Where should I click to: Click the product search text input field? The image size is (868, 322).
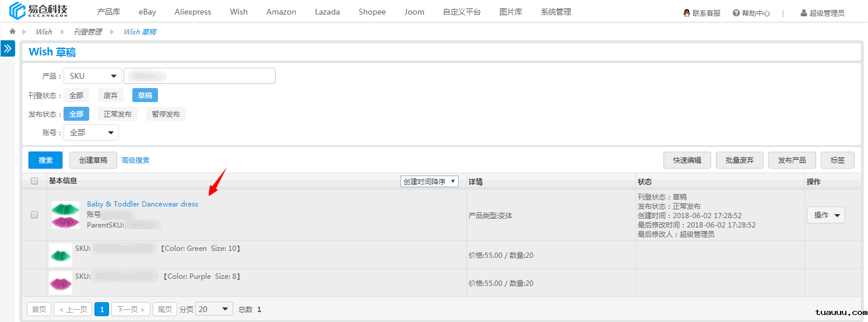click(199, 76)
